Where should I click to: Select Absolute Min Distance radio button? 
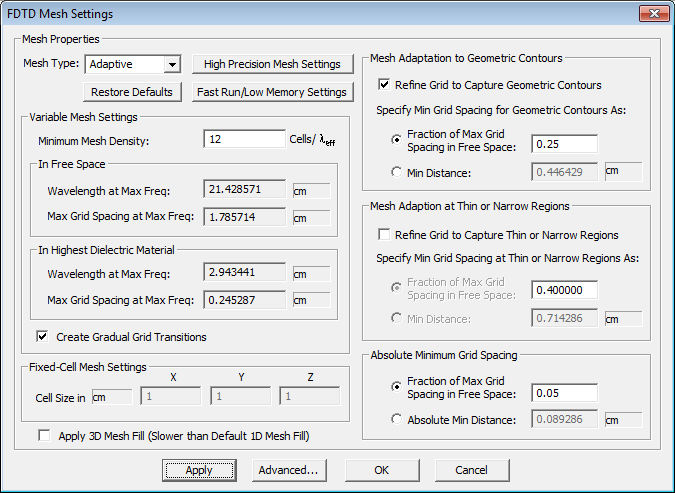click(x=398, y=419)
